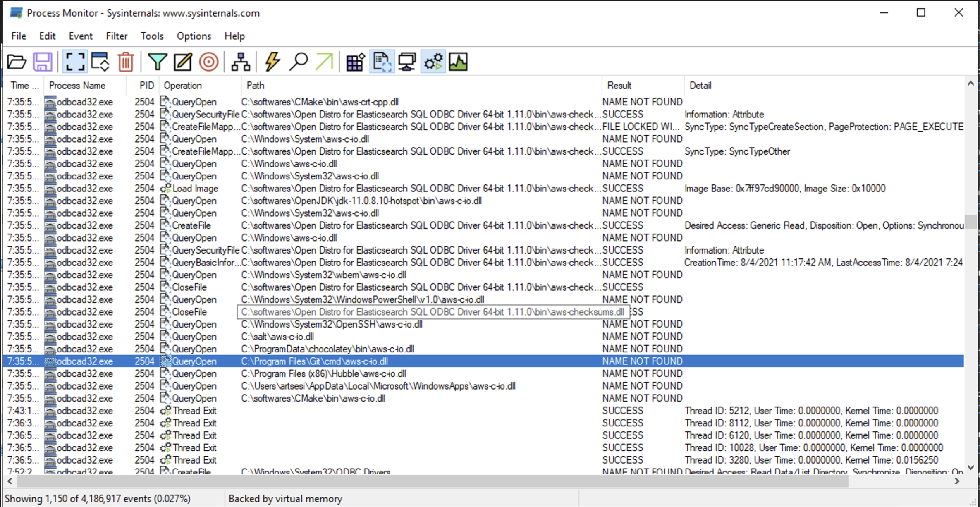Click the vertical scrollbar down arrow
Image resolution: width=980 pixels, height=507 pixels.
(970, 468)
